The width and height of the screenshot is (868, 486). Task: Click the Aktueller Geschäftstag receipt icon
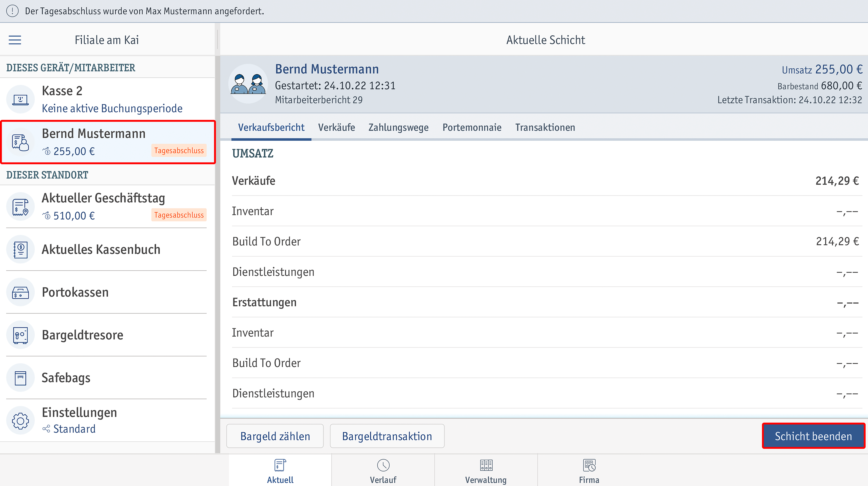click(20, 207)
